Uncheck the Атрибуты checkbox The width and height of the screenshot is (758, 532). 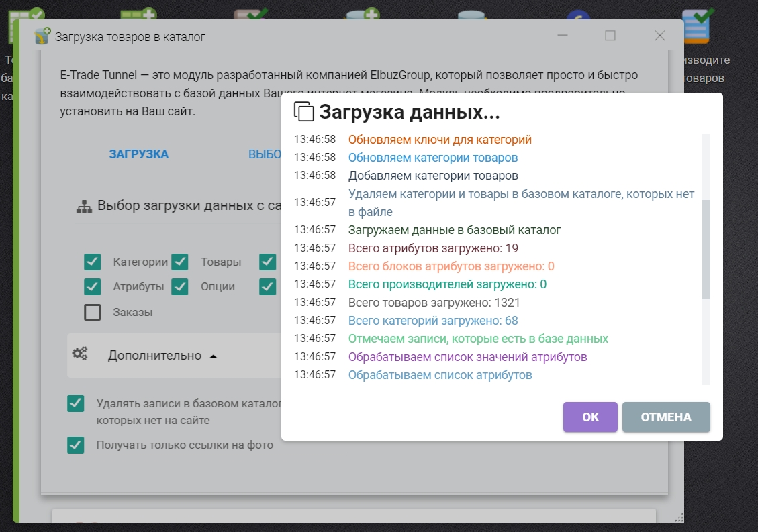93,287
